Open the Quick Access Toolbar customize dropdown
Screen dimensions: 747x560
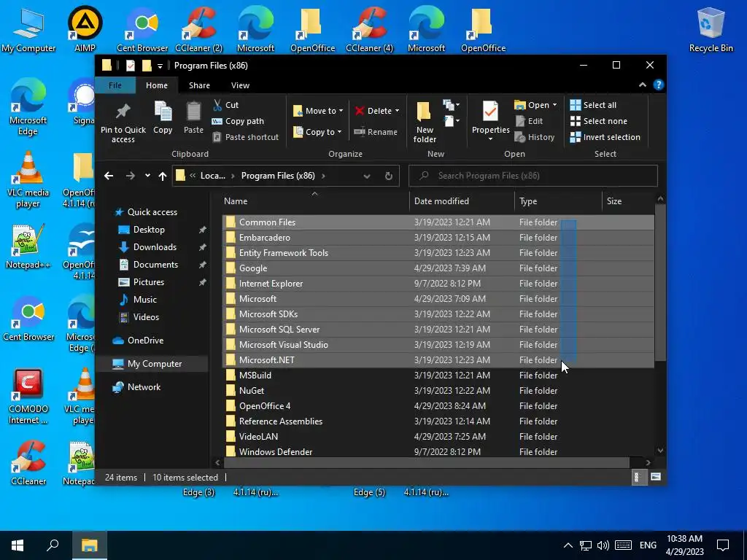point(160,66)
